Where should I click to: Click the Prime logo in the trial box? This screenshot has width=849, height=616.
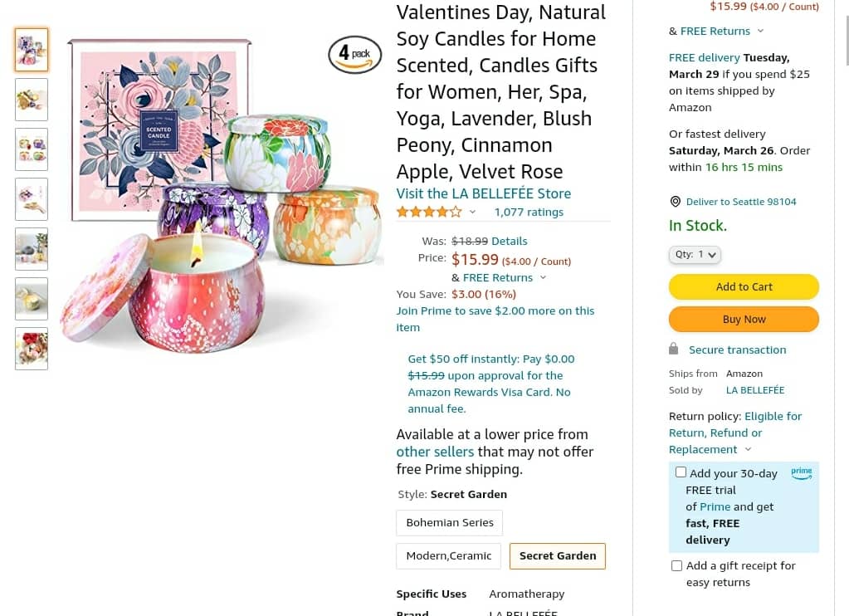802,472
